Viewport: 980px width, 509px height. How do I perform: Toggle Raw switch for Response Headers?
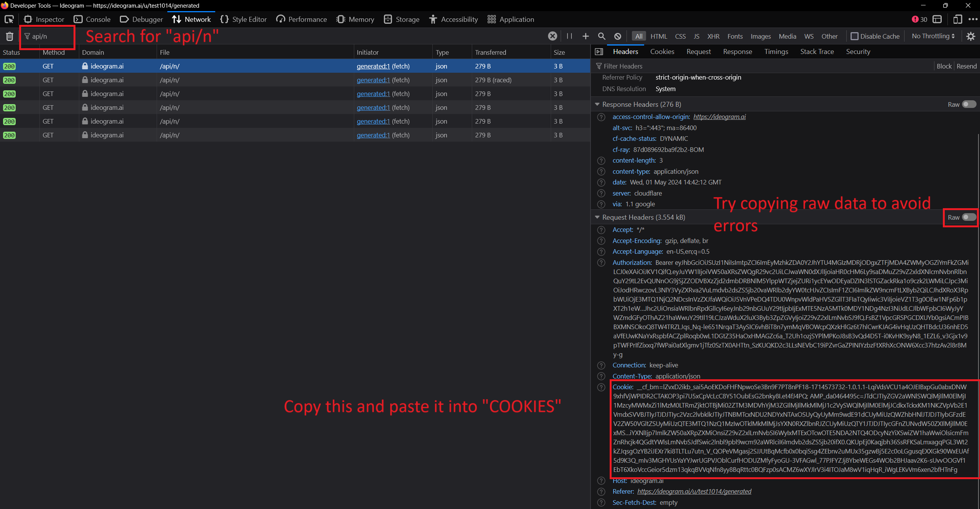969,104
